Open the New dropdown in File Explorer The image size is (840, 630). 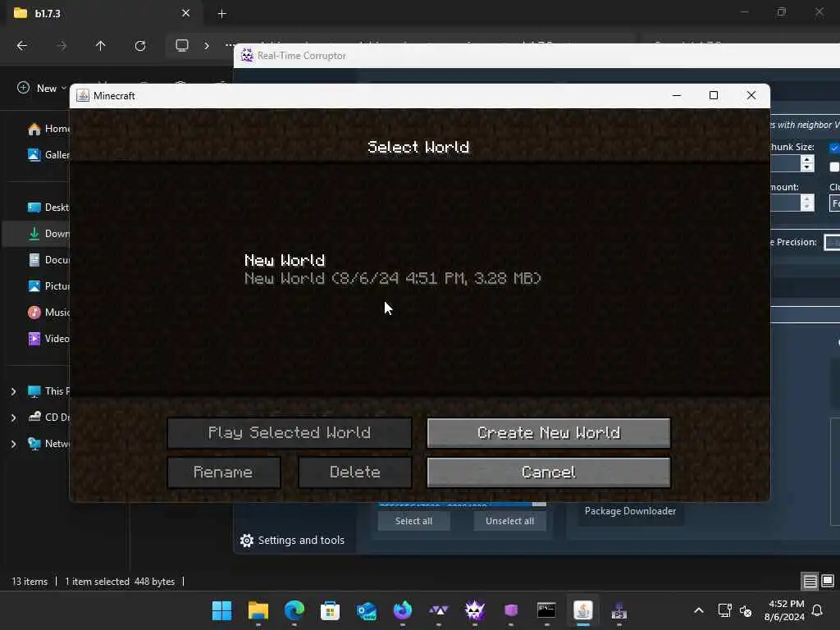[x=42, y=88]
